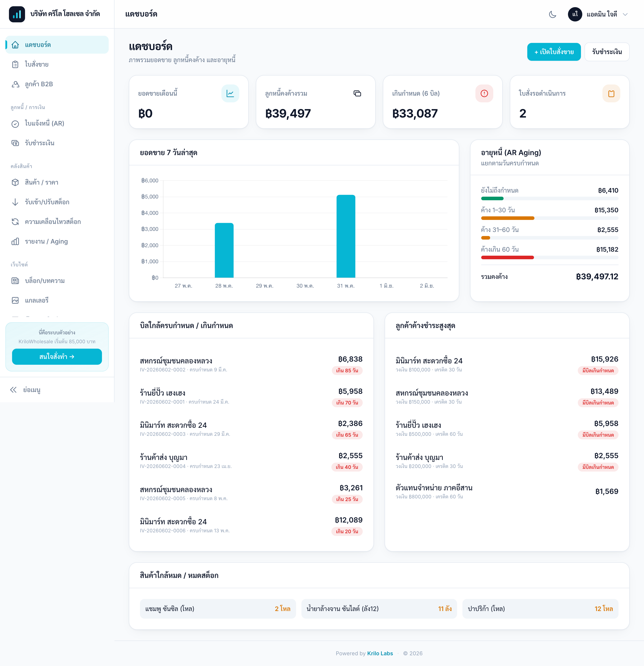Click the 31 พ.ค. bar in sales chart
Viewport: 644px width, 666px height.
click(x=345, y=236)
